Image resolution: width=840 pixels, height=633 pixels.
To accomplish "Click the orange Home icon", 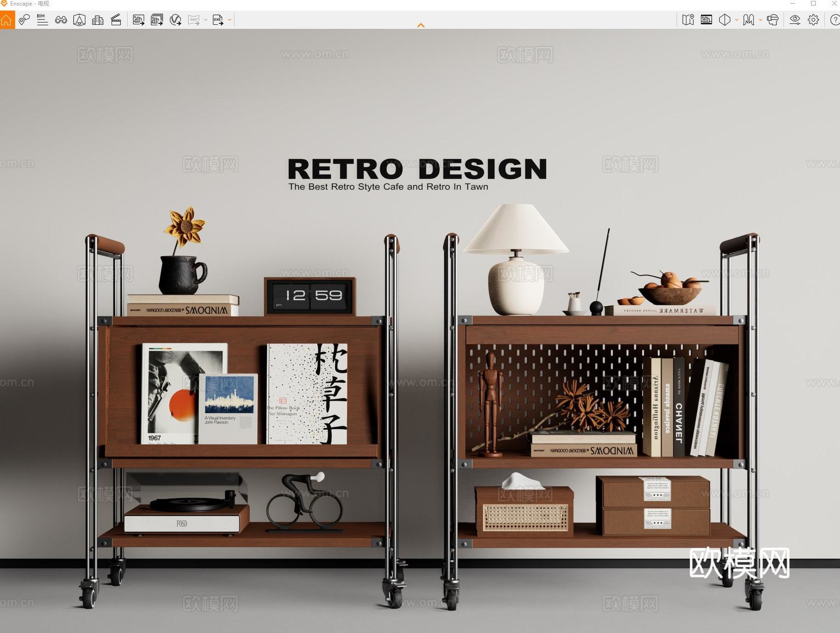I will [x=7, y=20].
